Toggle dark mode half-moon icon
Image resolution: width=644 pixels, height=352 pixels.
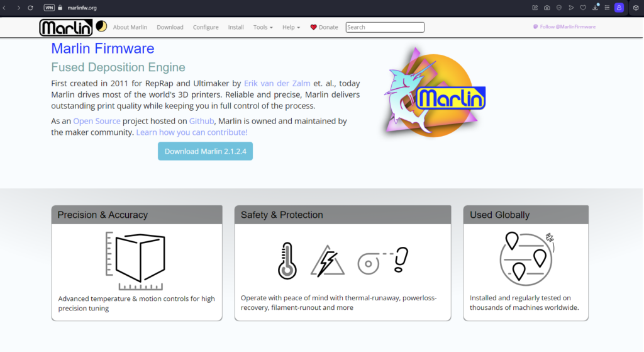tap(101, 26)
